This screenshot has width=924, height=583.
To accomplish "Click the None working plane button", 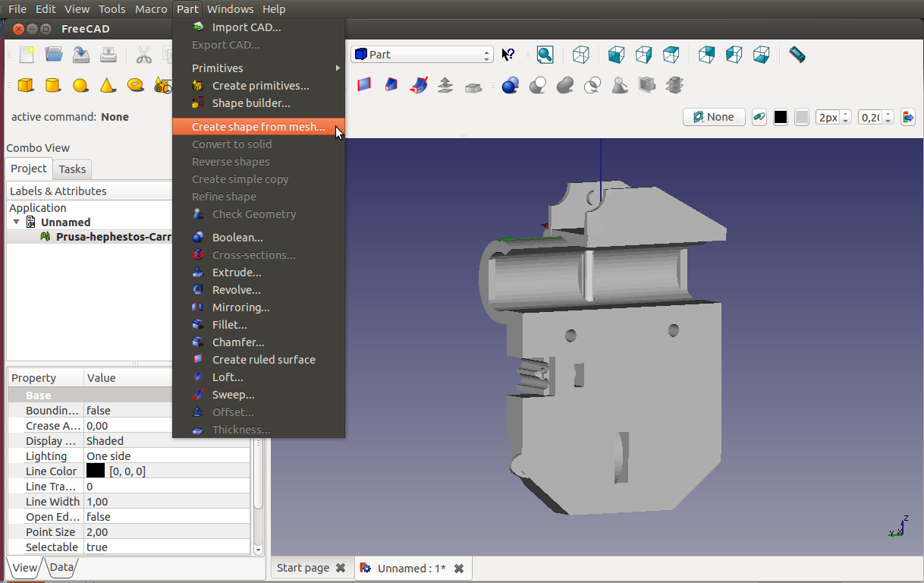I will pos(714,117).
